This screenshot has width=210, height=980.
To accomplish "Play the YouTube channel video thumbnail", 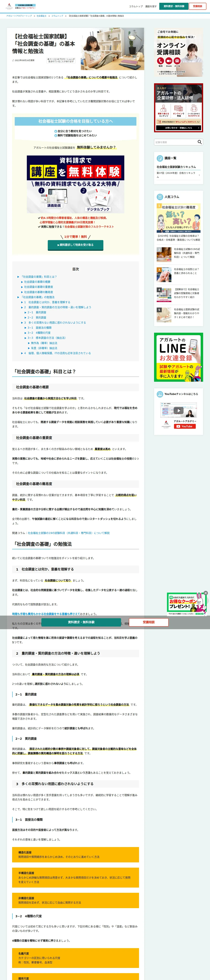I will (178, 410).
